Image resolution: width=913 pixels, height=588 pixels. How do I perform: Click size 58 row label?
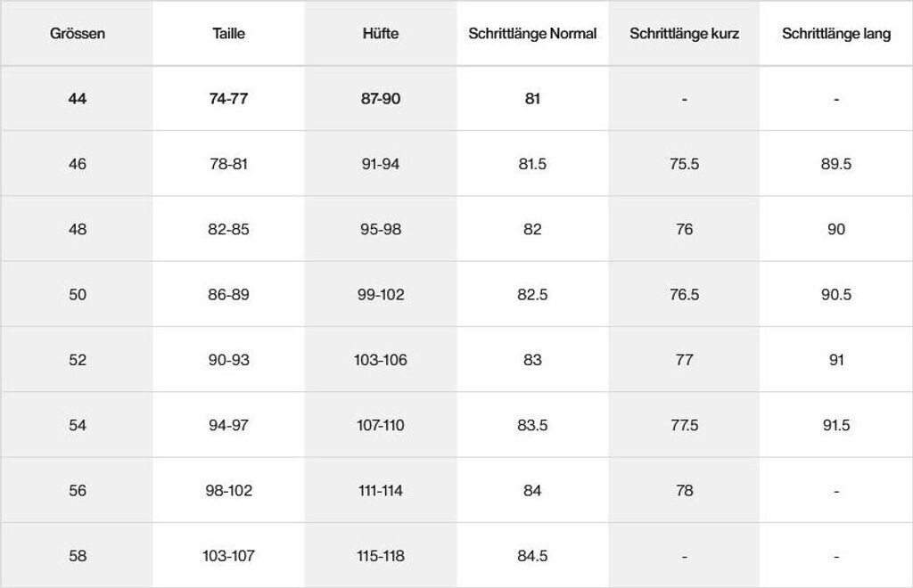click(78, 556)
